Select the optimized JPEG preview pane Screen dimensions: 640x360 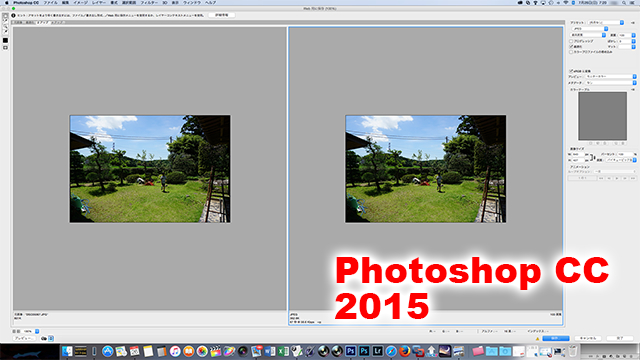tap(426, 169)
